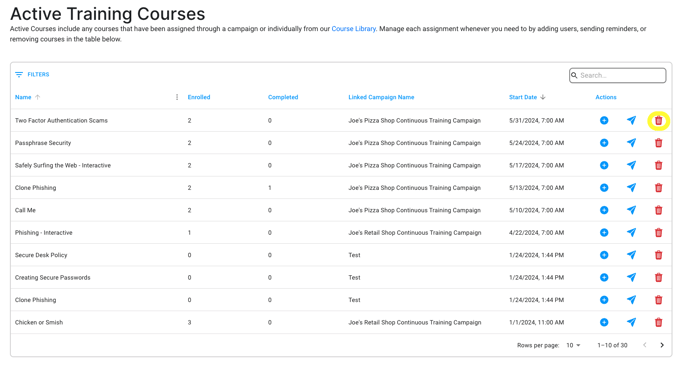The height and width of the screenshot is (365, 688).
Task: Open the Filters panel
Action: click(32, 75)
